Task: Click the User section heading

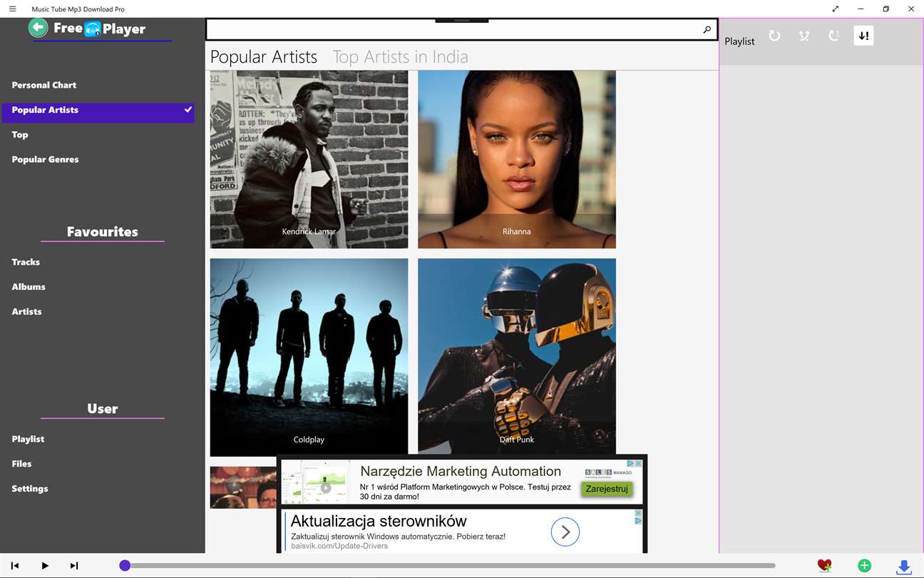Action: [103, 408]
